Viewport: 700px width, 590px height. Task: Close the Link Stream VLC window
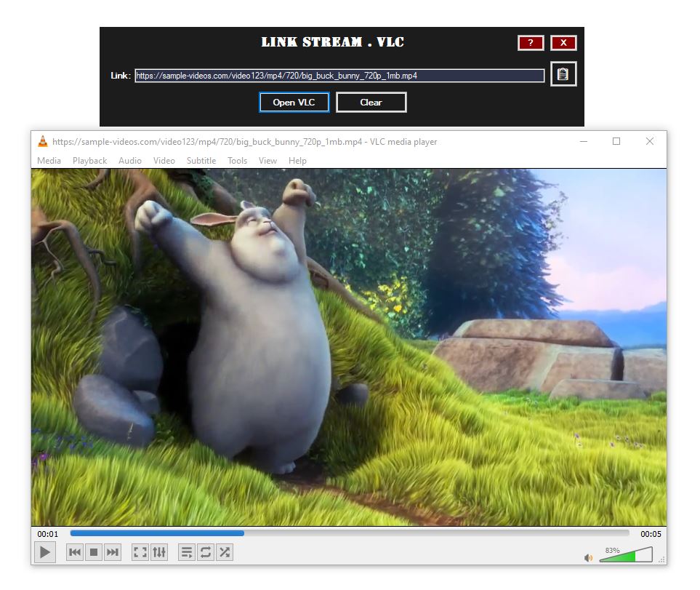[x=563, y=43]
